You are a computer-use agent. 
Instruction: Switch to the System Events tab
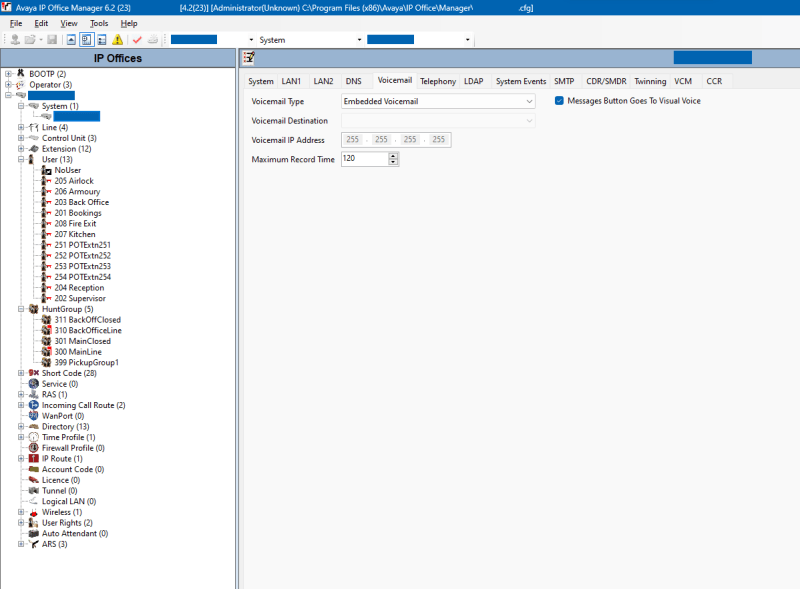[x=521, y=81]
